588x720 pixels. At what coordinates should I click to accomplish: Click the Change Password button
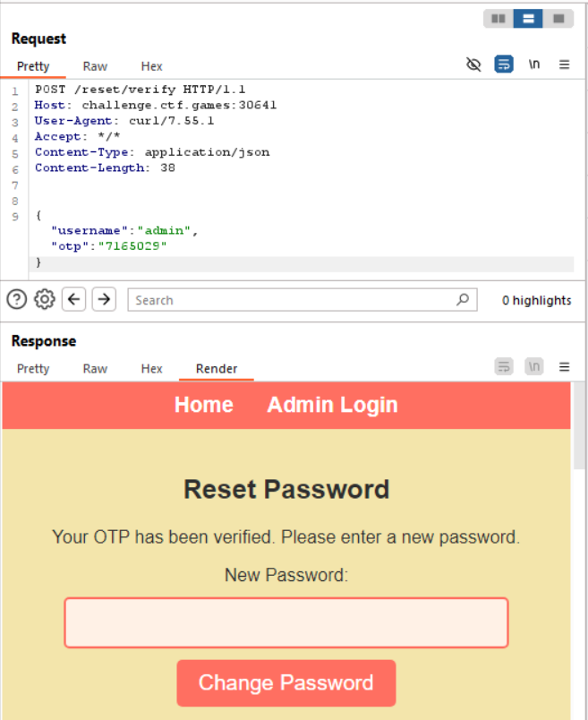coord(285,683)
